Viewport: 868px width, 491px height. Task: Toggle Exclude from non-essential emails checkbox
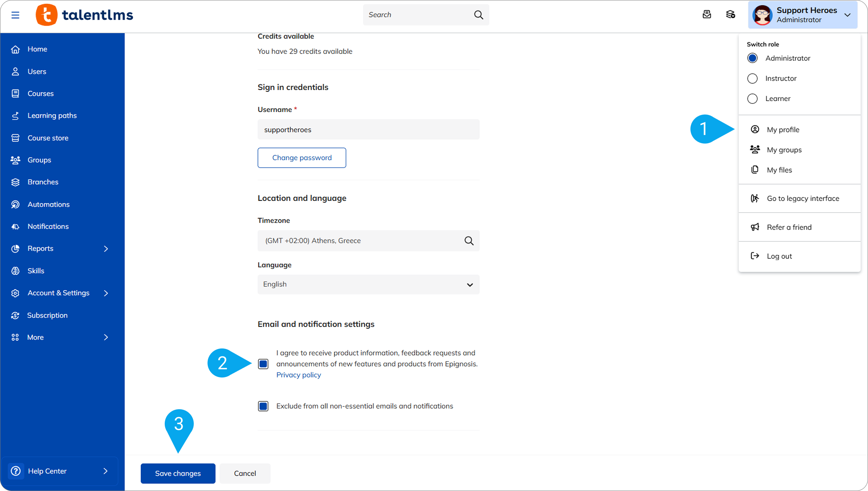pos(263,406)
